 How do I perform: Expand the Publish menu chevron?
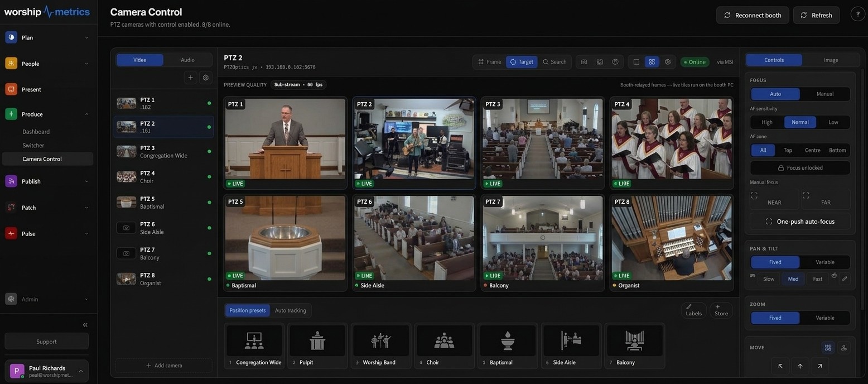(x=86, y=181)
